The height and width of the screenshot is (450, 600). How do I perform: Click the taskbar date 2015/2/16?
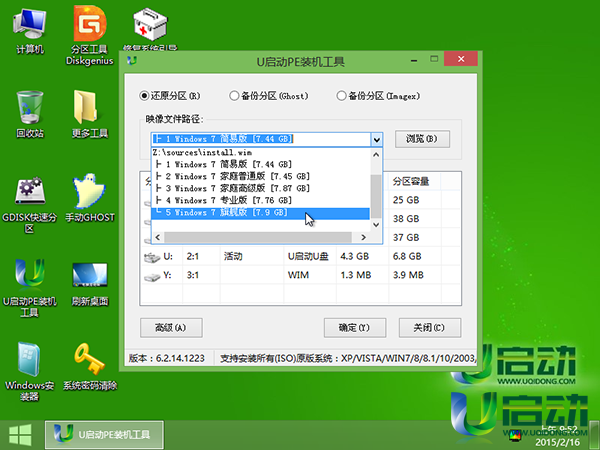(557, 443)
